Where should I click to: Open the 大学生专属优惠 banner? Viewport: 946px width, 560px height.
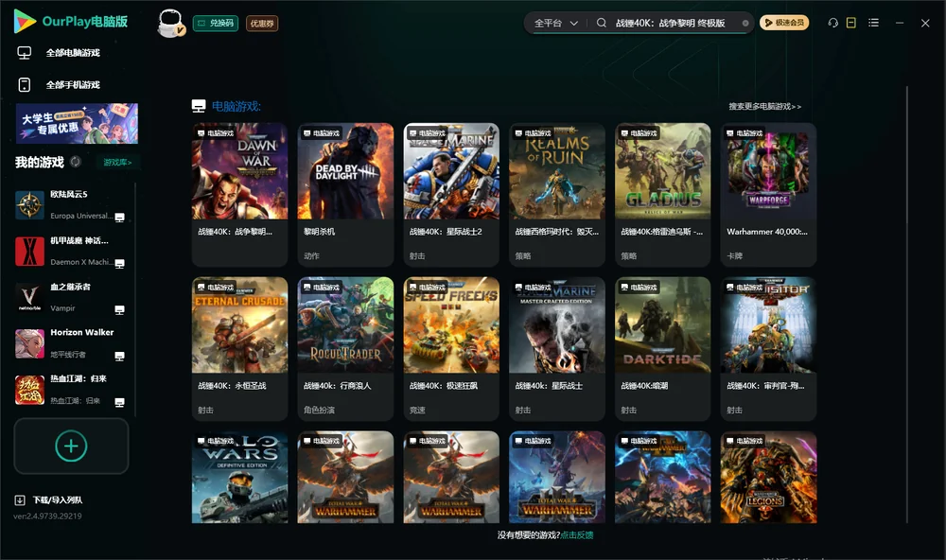click(77, 124)
